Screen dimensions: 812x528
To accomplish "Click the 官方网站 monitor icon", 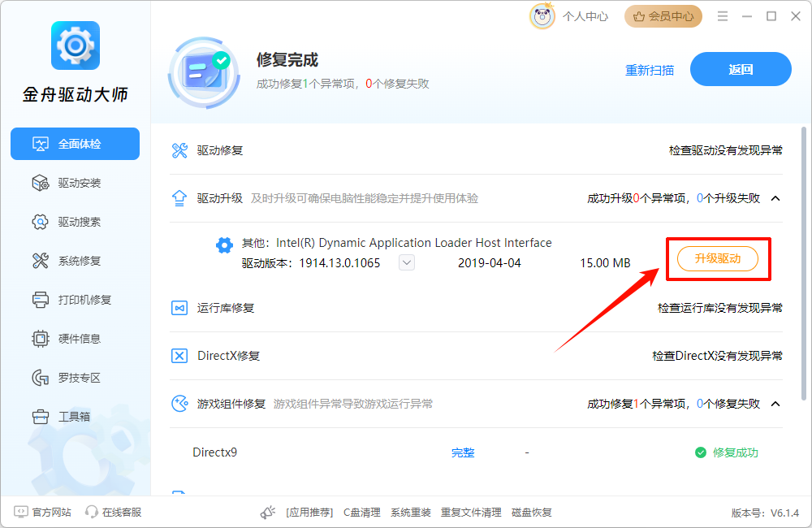I will tap(21, 512).
